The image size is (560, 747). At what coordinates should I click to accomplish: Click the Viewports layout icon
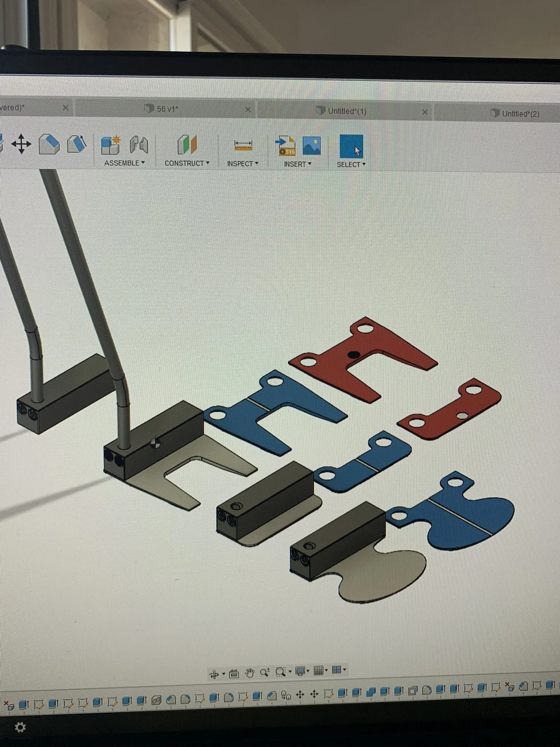coord(337,670)
